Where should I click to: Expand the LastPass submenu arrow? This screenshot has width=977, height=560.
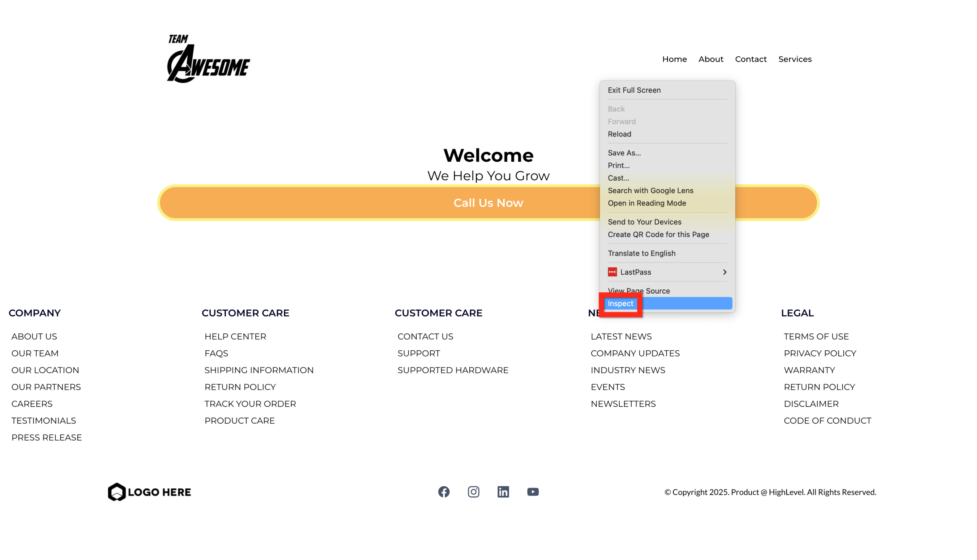(725, 272)
